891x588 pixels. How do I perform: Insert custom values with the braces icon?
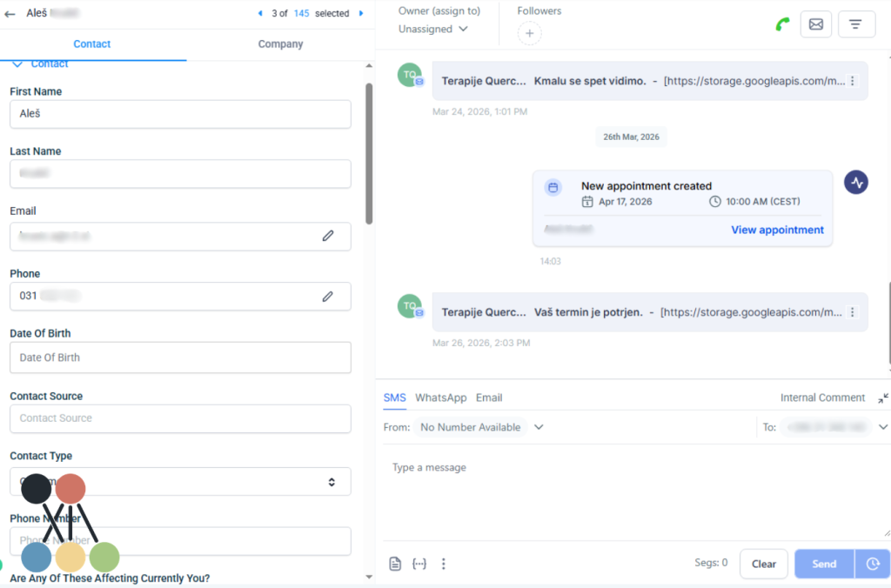tap(419, 564)
